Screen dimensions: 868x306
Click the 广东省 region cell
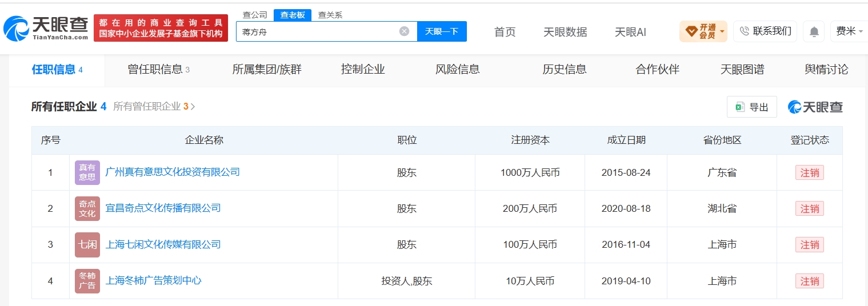click(x=722, y=172)
